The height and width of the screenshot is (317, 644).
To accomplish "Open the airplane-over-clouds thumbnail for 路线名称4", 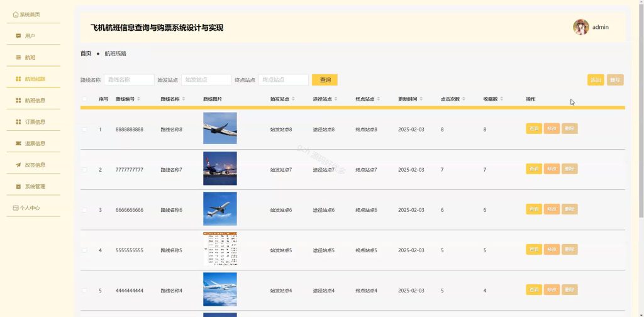I will click(220, 289).
